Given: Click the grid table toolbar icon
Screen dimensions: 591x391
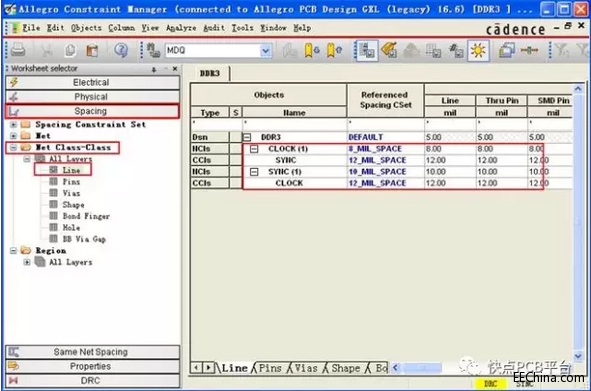Looking at the screenshot, I should click(x=433, y=50).
